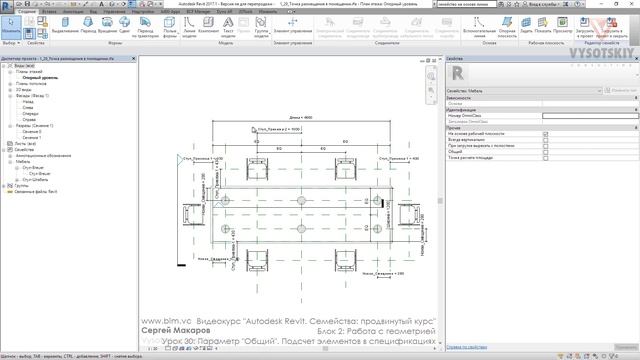Switch to the Вид ribbon tab
The image size is (640, 360).
click(x=93, y=11)
